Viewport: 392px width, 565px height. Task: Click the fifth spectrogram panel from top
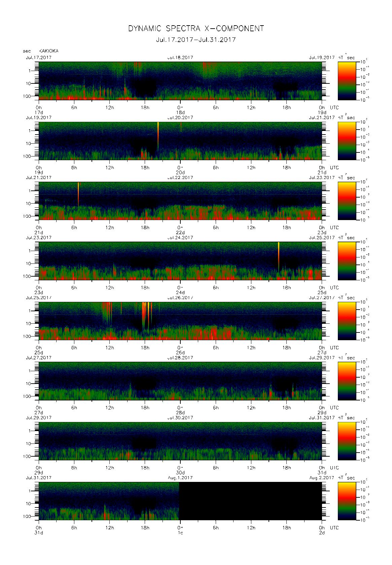[180, 321]
